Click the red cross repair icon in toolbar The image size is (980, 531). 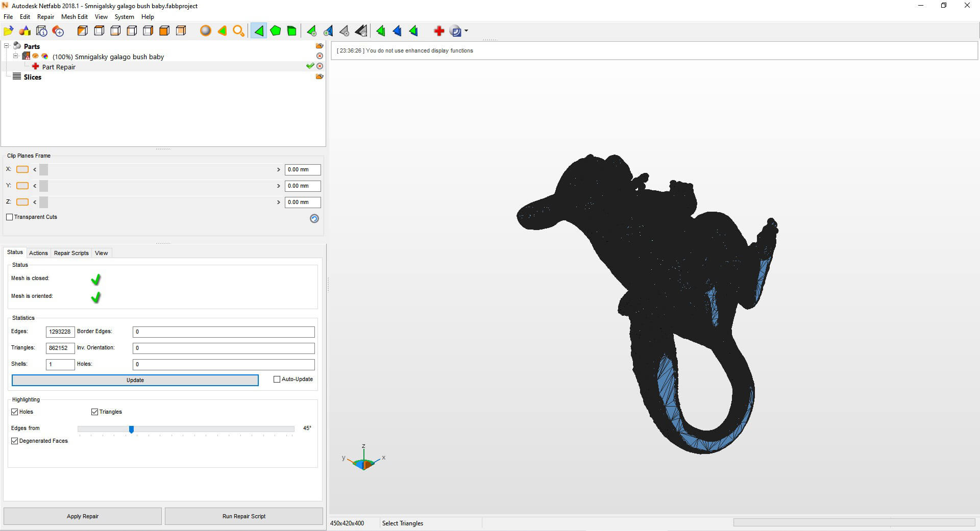coord(438,31)
